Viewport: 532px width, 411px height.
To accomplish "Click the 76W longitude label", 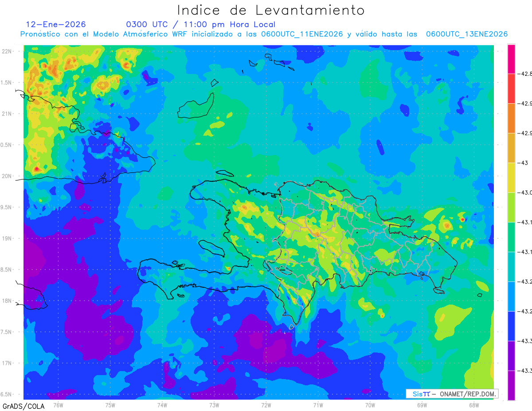I will click(59, 405).
